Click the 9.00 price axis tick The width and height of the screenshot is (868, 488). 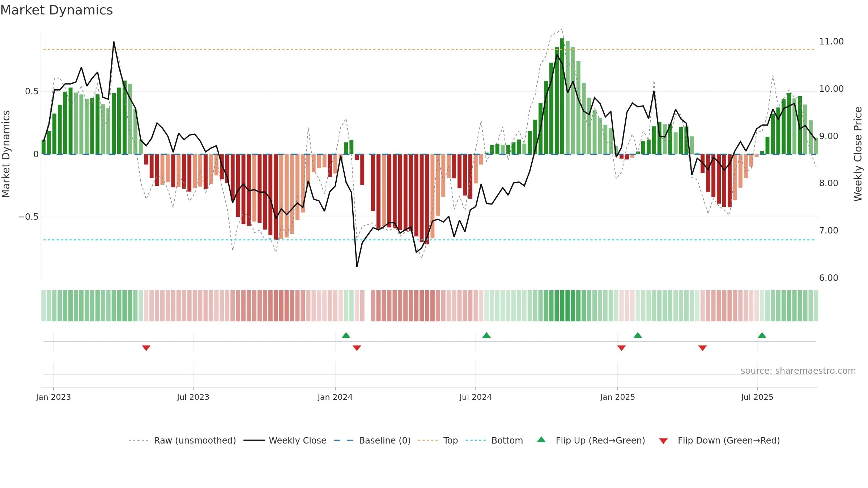[x=829, y=136]
